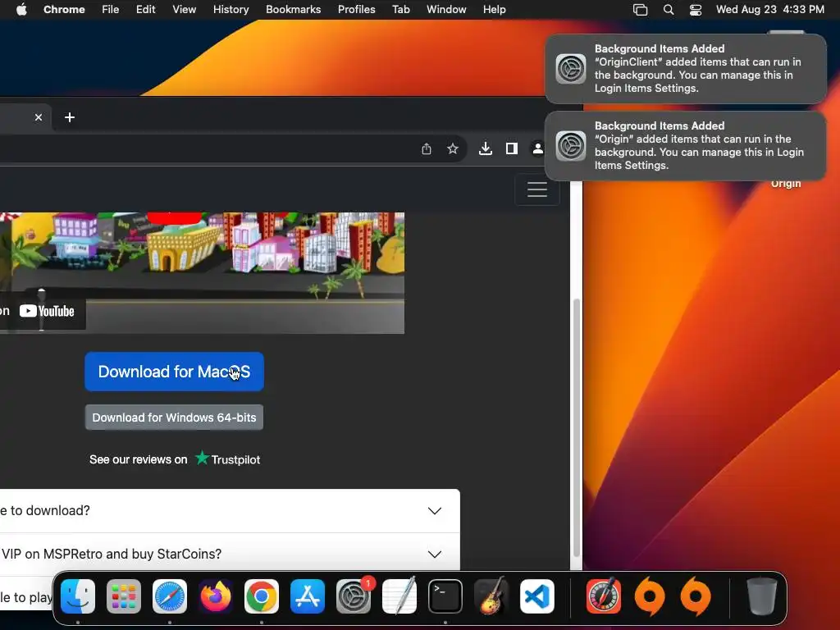Click Download for MacOS button
Viewport: 840px width, 630px height.
coord(174,372)
